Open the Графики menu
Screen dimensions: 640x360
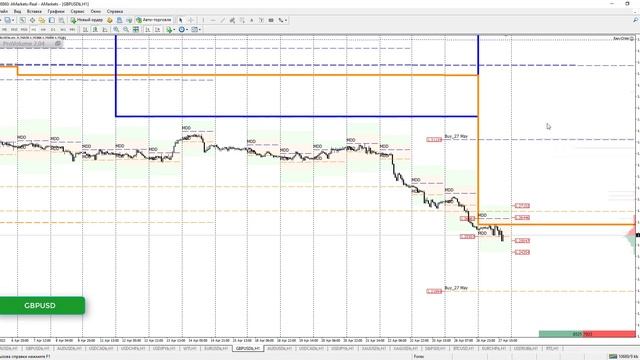[56, 11]
